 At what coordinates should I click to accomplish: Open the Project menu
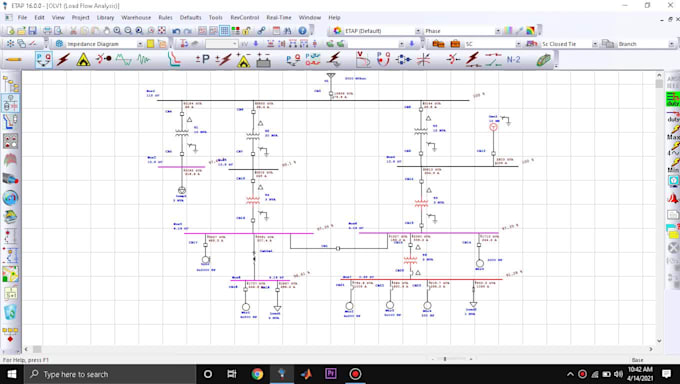click(80, 17)
